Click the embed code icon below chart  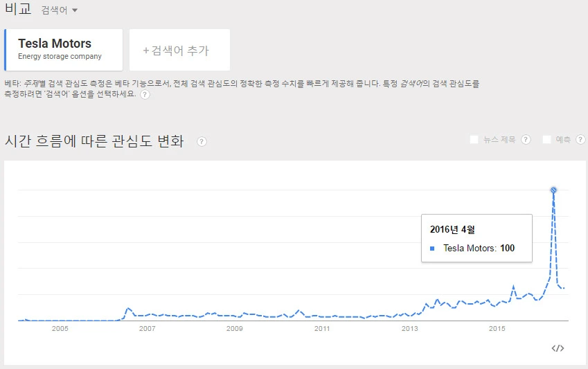[x=558, y=348]
